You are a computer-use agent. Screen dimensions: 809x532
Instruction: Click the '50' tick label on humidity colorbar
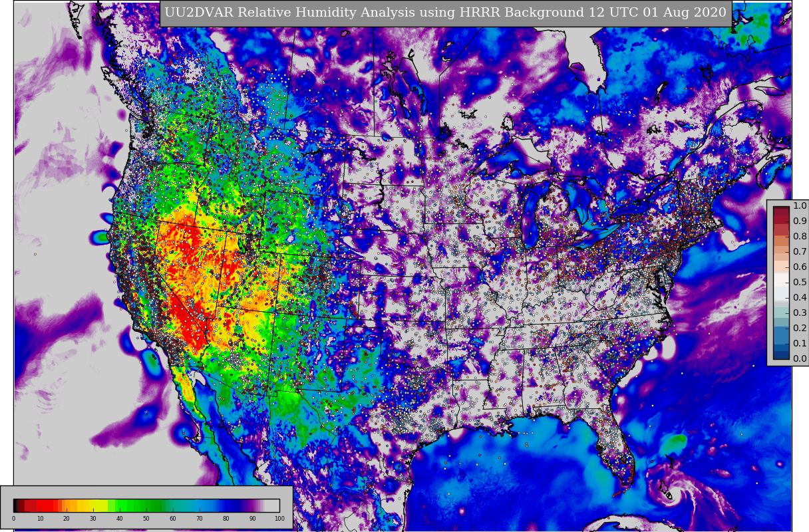(146, 518)
